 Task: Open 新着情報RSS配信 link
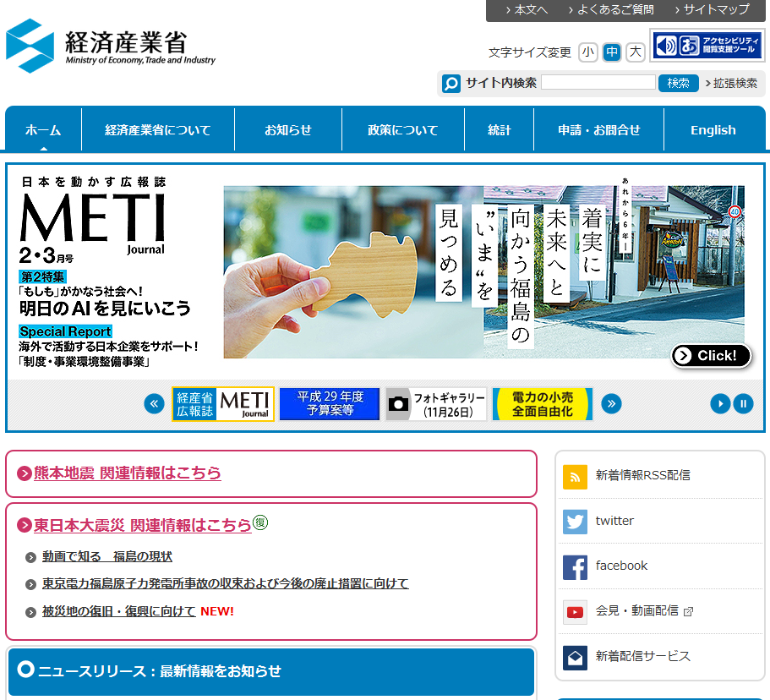click(x=643, y=475)
